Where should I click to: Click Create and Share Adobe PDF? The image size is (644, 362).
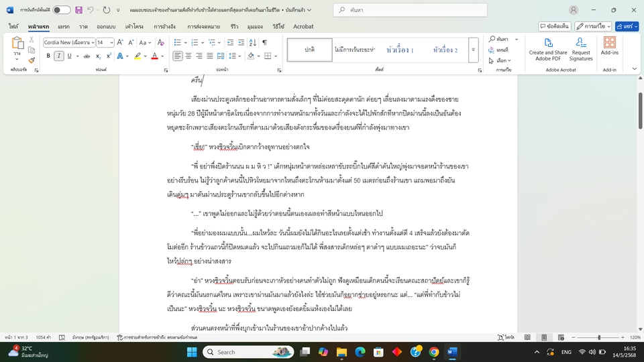548,49
